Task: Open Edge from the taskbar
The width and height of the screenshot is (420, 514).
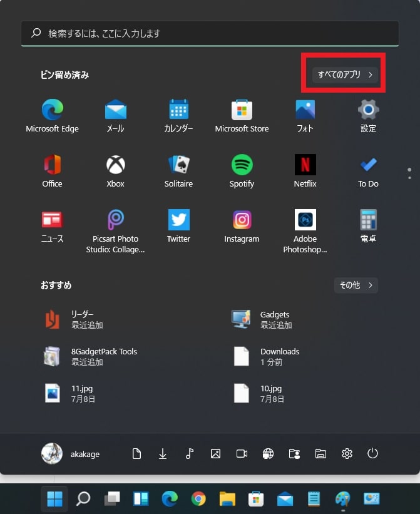Action: 170,499
